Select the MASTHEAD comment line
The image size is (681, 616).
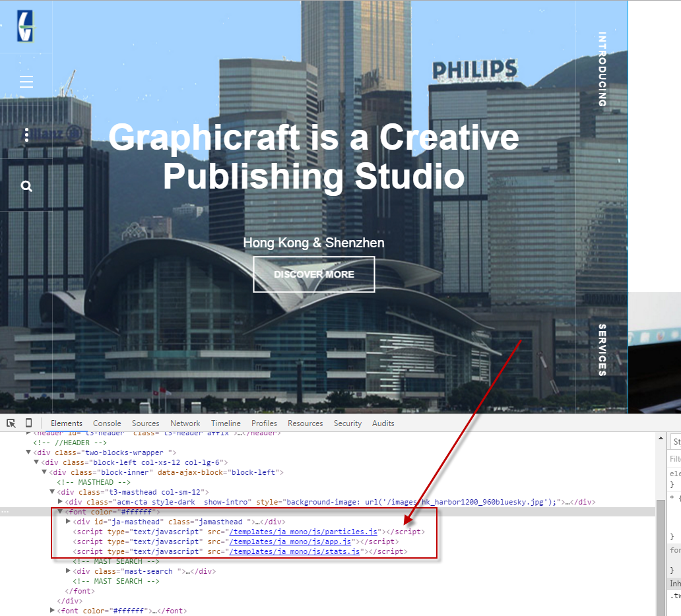point(94,482)
